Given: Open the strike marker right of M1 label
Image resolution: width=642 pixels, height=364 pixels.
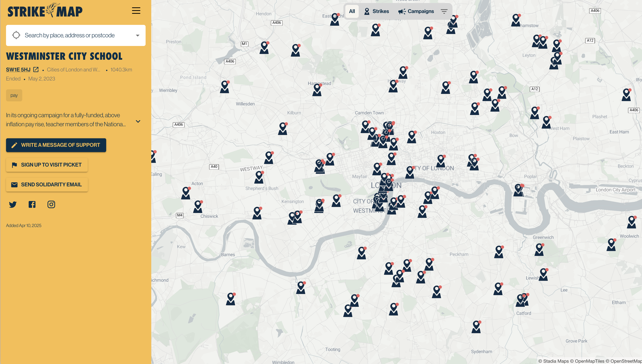Looking at the screenshot, I should click(264, 47).
